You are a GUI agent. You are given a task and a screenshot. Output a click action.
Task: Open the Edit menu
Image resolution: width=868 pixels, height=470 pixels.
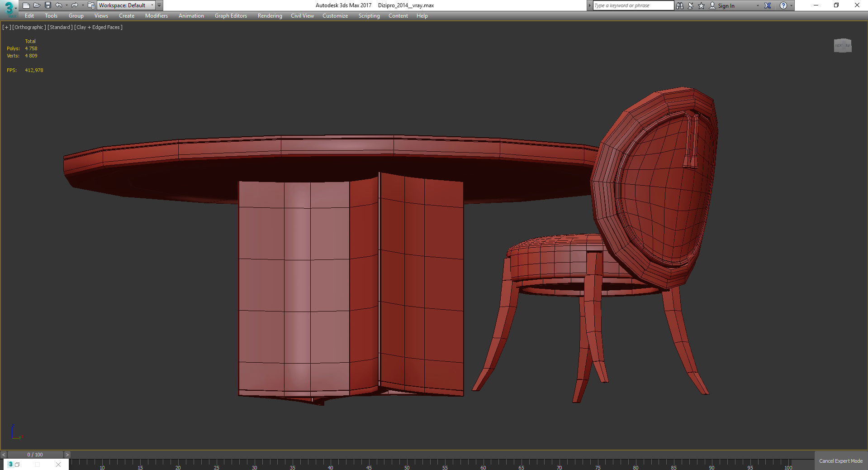[29, 16]
